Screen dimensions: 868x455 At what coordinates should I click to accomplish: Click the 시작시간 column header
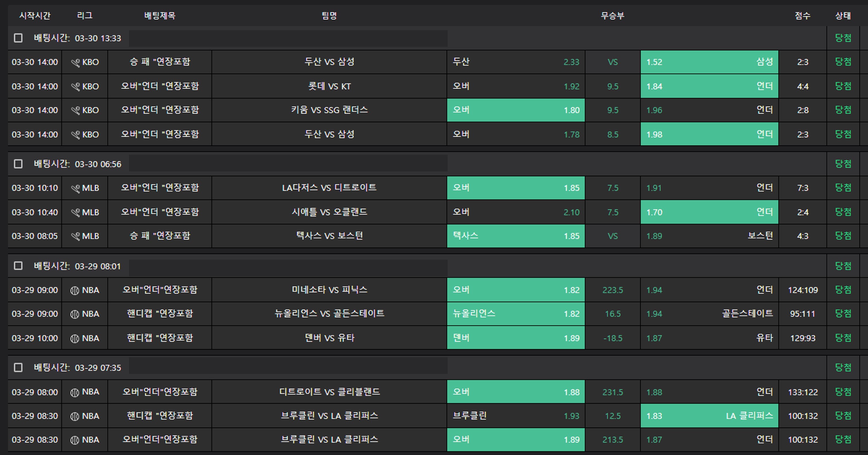click(35, 16)
